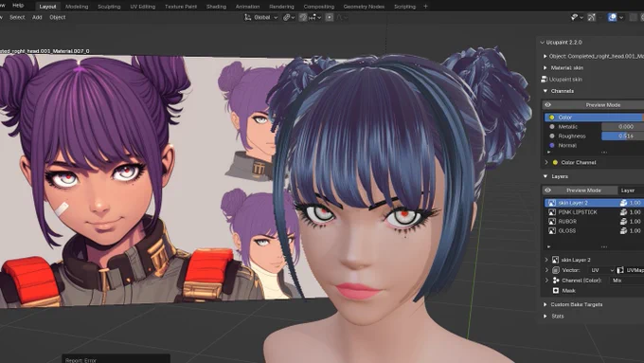Viewport: 644px width, 363px height.
Task: Expand the Object Completed_roght_head section
Action: 545,56
